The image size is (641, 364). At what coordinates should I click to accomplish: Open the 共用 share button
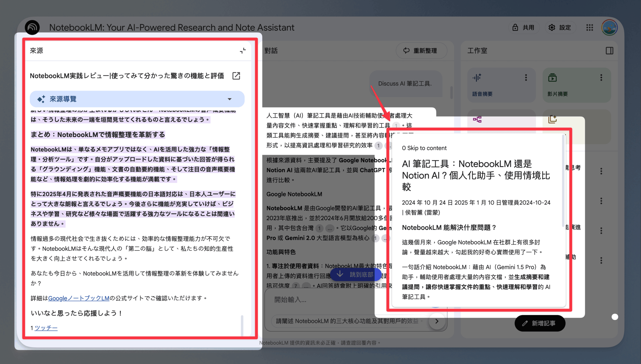pos(523,28)
